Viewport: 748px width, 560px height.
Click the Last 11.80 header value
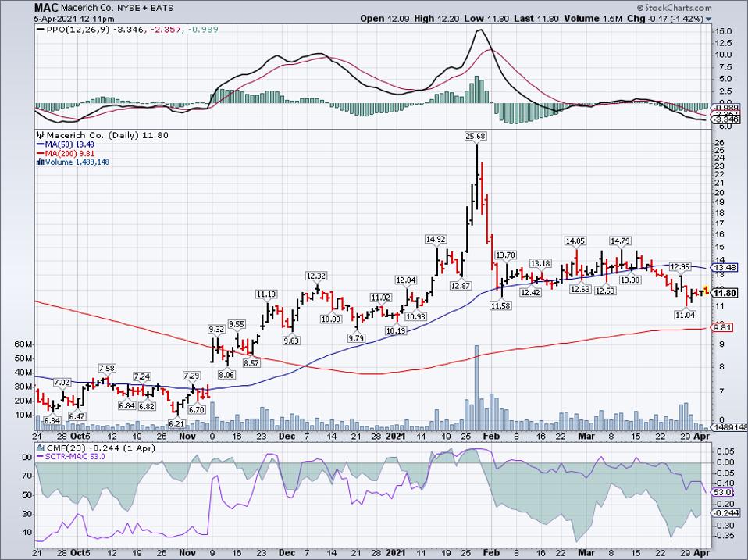[536, 19]
